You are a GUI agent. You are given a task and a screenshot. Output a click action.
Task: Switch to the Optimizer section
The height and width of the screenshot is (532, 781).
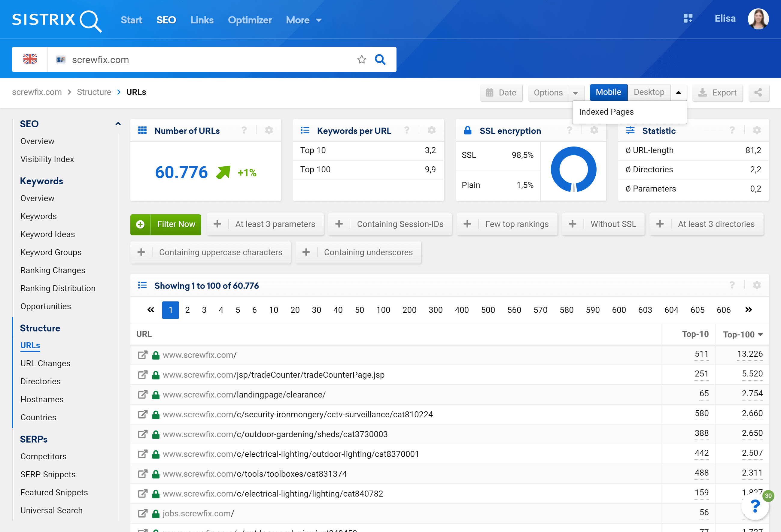[250, 20]
